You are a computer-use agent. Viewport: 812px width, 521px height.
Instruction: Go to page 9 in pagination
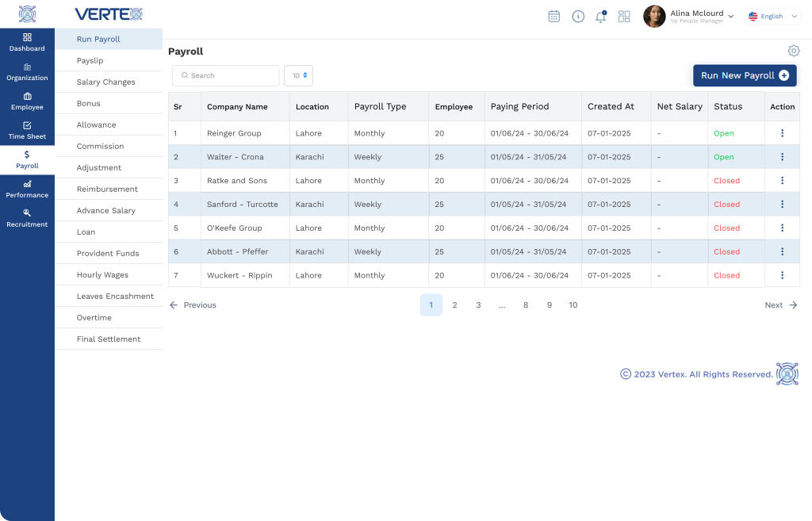[550, 305]
